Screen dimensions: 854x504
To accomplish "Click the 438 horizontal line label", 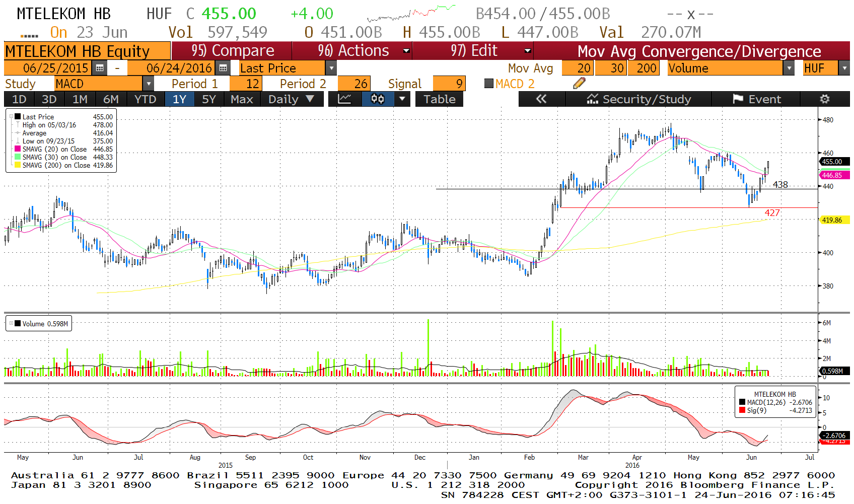I will (x=780, y=185).
